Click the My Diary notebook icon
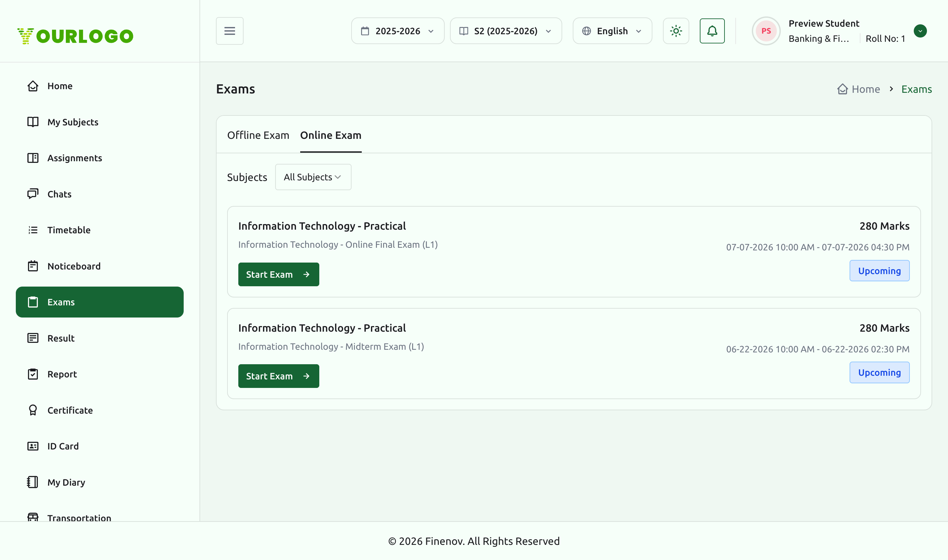Screen dimensions: 948x560 click(33, 482)
